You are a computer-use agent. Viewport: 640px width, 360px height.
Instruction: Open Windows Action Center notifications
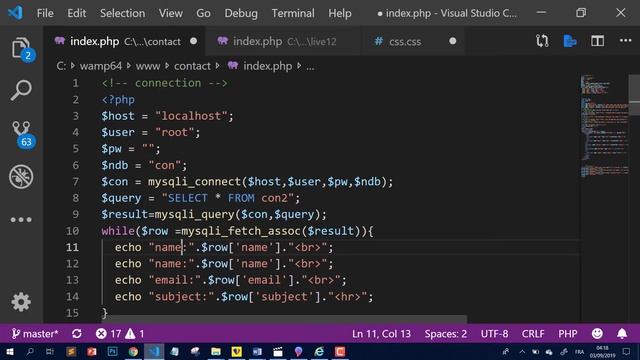(627, 351)
